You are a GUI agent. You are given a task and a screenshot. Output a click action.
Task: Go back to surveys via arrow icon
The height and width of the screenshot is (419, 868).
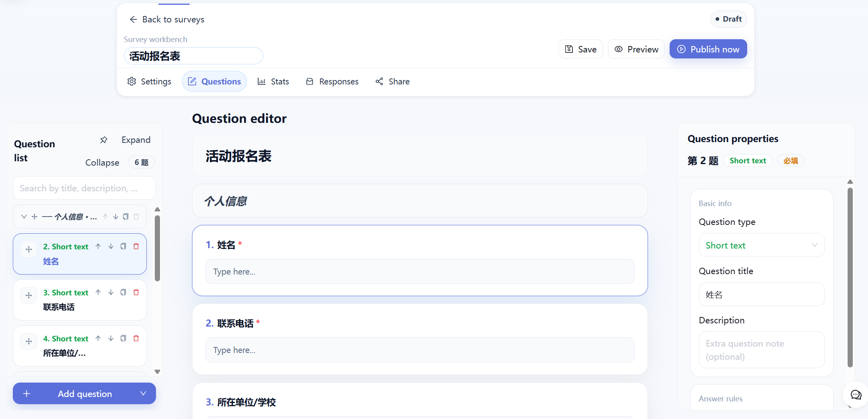[x=133, y=19]
